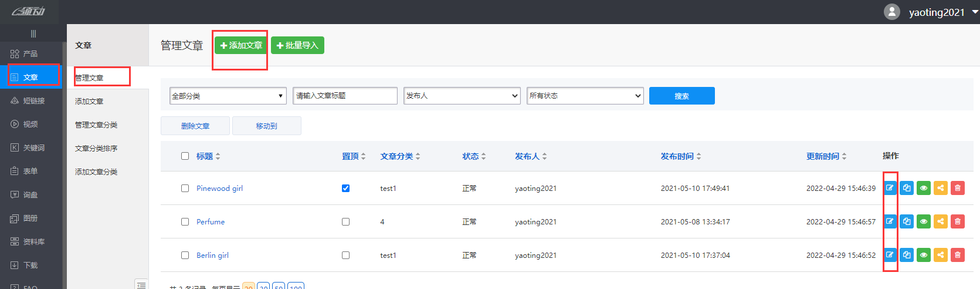This screenshot has height=289, width=980.
Task: Open 文章 in the sidebar
Action: [x=30, y=77]
